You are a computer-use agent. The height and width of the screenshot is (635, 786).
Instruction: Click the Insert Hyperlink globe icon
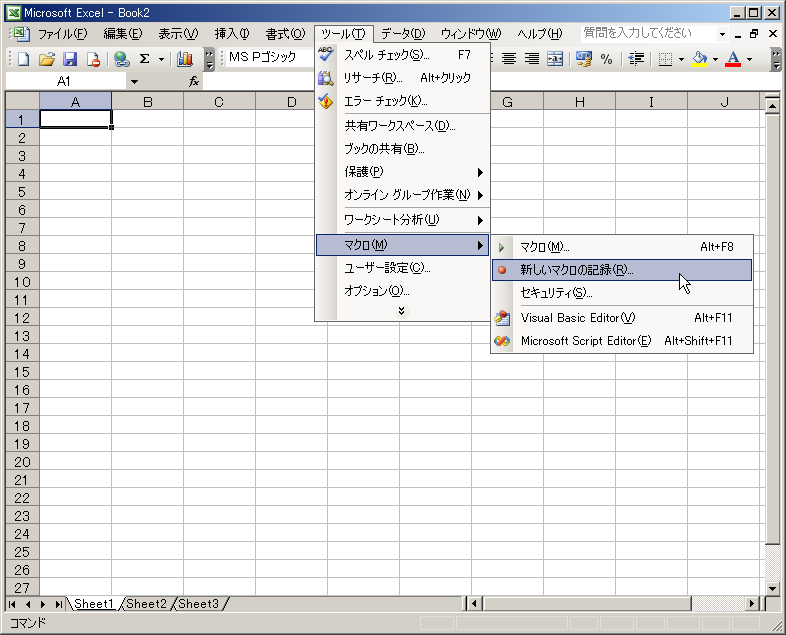point(121,59)
